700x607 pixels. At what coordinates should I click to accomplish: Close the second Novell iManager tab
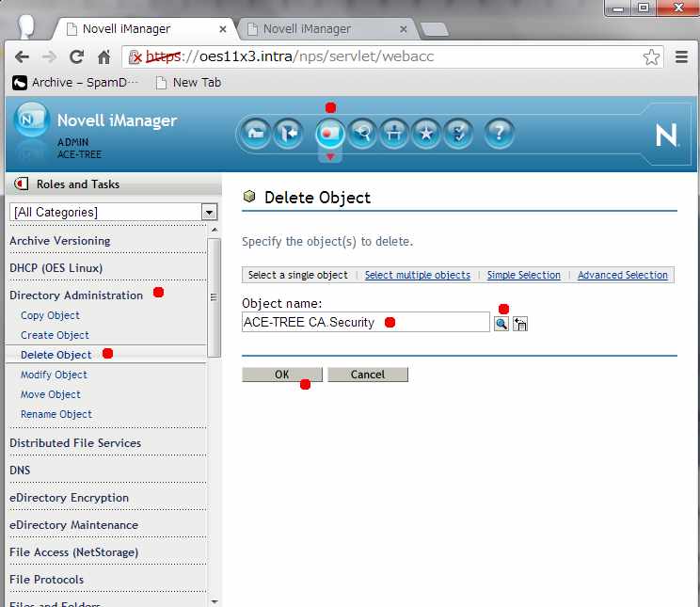(x=403, y=29)
